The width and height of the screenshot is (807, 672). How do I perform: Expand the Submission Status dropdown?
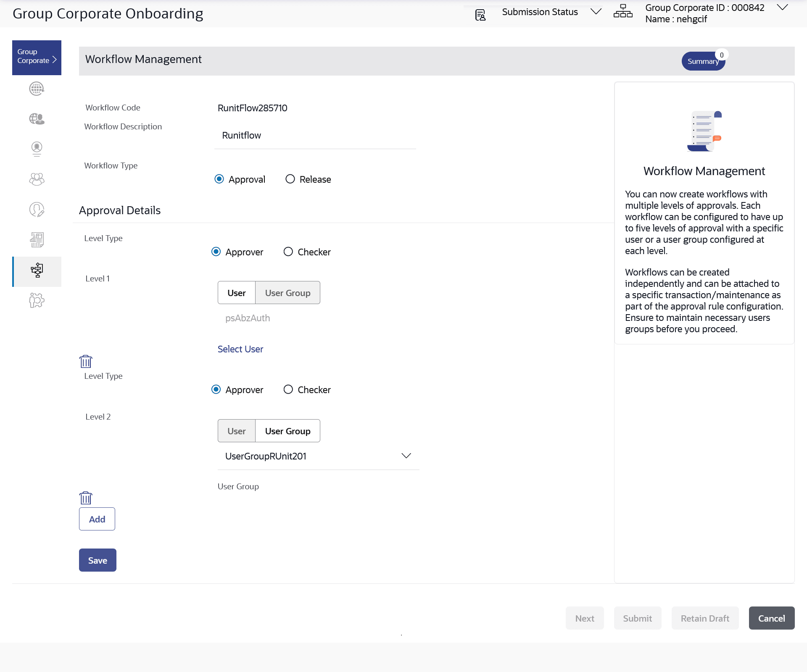(596, 12)
